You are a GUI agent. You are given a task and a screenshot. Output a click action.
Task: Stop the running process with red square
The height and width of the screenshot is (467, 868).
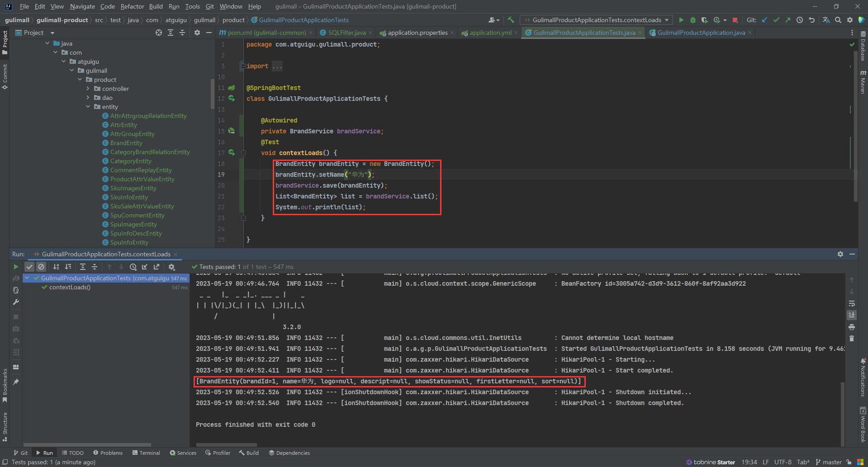pyautogui.click(x=735, y=20)
